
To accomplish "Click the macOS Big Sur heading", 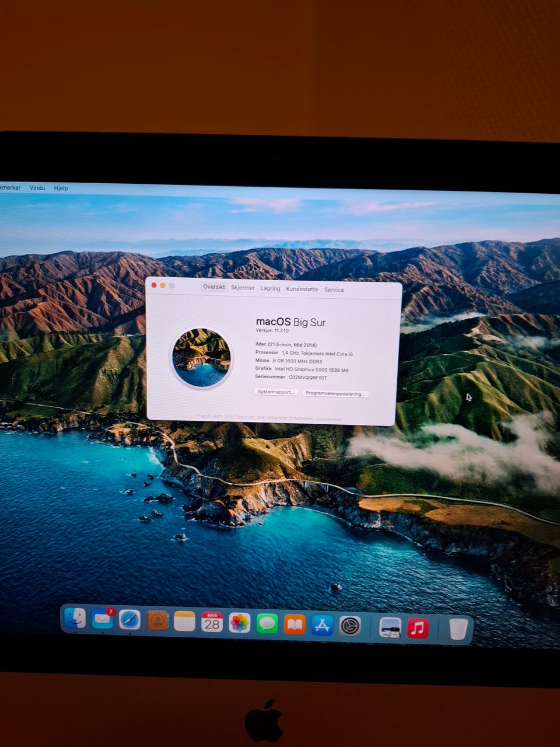I will pyautogui.click(x=290, y=322).
